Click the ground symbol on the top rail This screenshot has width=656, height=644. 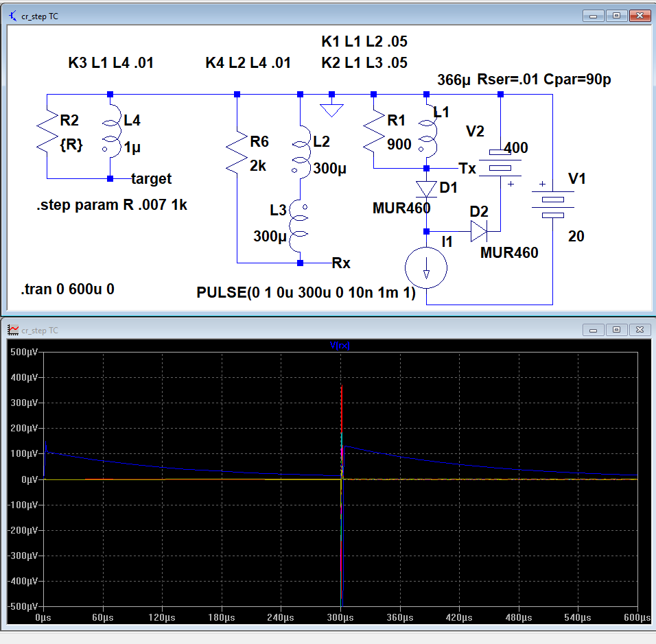pyautogui.click(x=332, y=108)
